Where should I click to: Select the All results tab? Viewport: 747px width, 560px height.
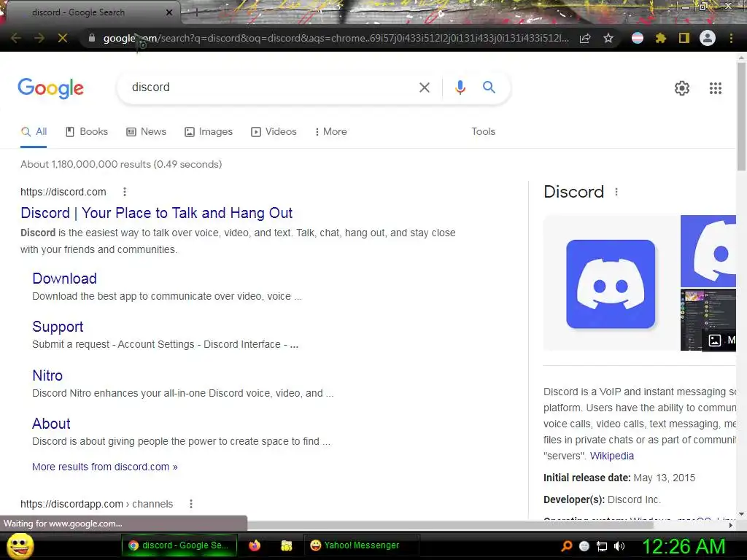(34, 132)
